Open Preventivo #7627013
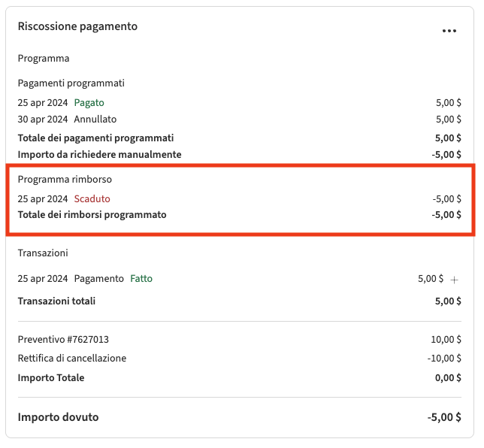The width and height of the screenshot is (484, 448). coord(68,339)
